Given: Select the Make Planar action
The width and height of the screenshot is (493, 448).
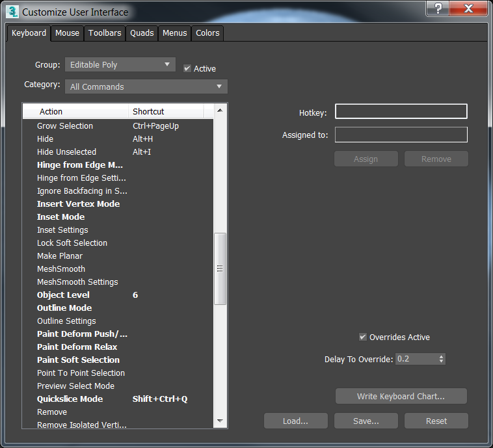Looking at the screenshot, I should pyautogui.click(x=60, y=256).
